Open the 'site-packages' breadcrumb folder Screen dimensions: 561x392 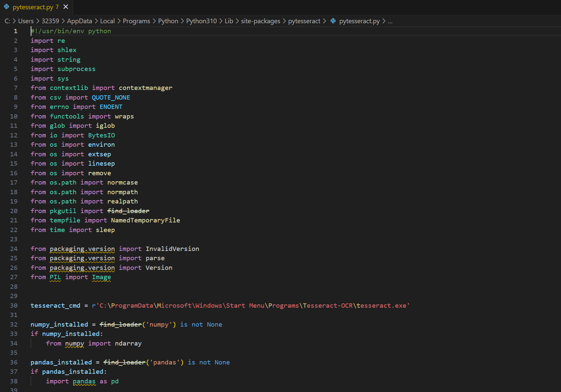(261, 21)
